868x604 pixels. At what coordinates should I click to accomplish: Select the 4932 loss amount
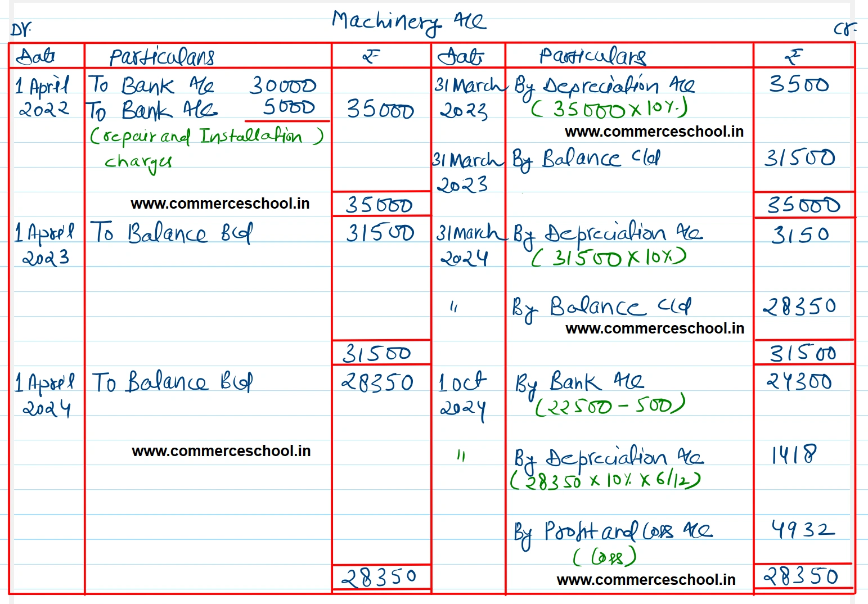click(x=802, y=529)
